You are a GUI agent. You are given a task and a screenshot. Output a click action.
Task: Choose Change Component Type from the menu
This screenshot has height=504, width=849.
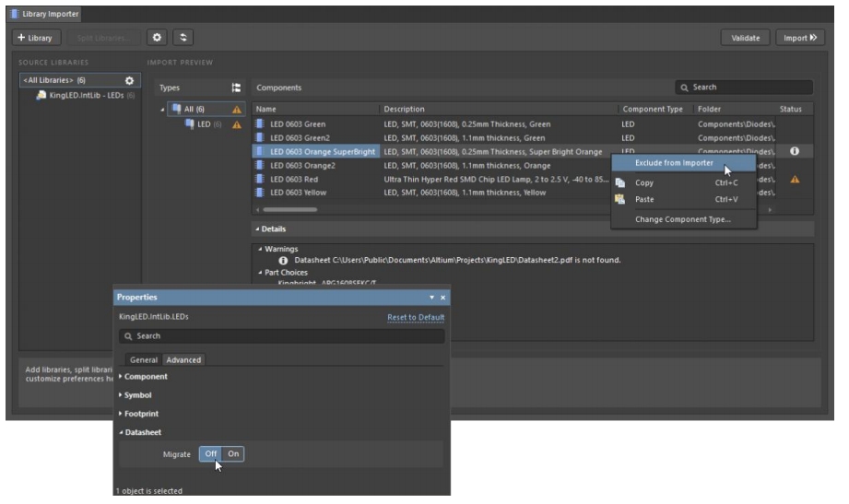pos(683,219)
